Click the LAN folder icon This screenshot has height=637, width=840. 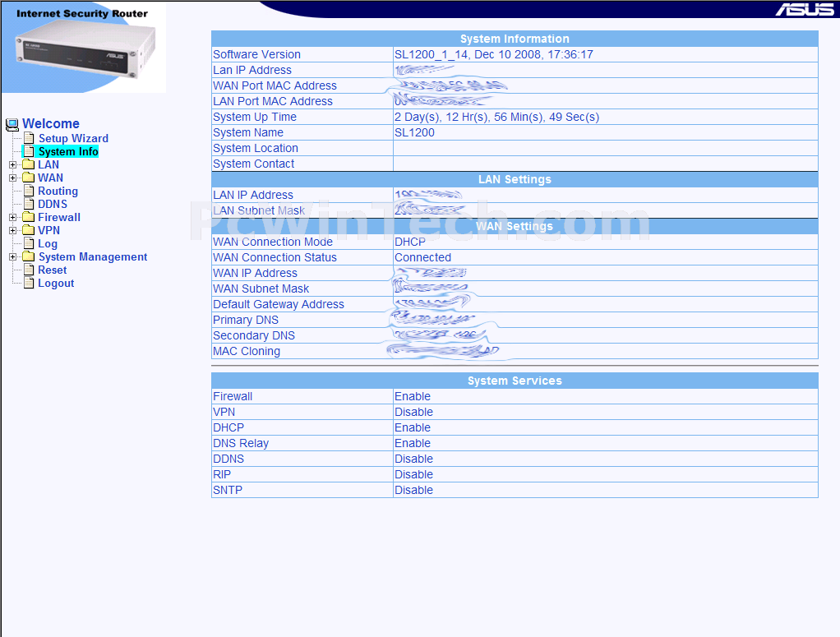click(x=29, y=164)
